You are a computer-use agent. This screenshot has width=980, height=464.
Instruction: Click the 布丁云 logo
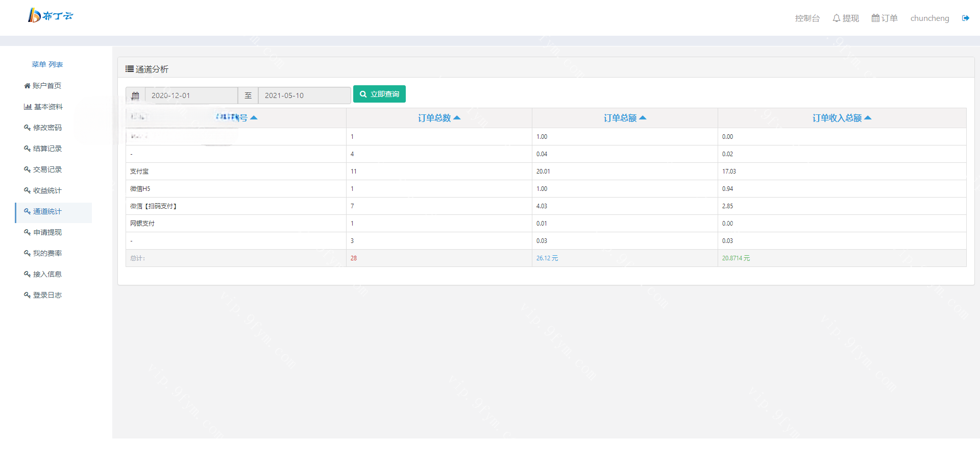[50, 16]
